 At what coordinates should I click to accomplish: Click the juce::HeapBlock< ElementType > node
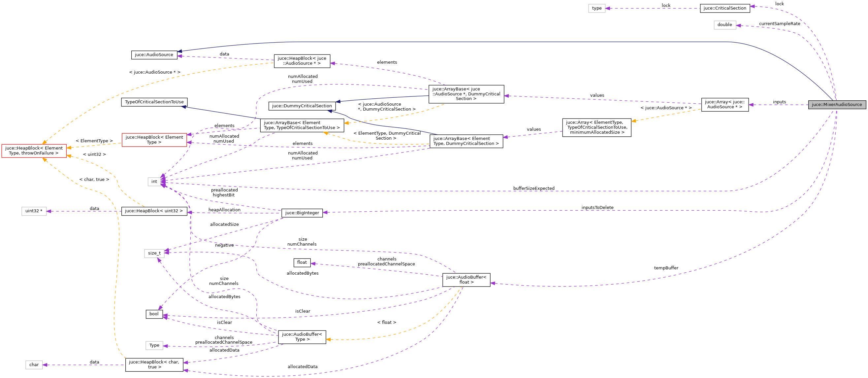tap(154, 140)
